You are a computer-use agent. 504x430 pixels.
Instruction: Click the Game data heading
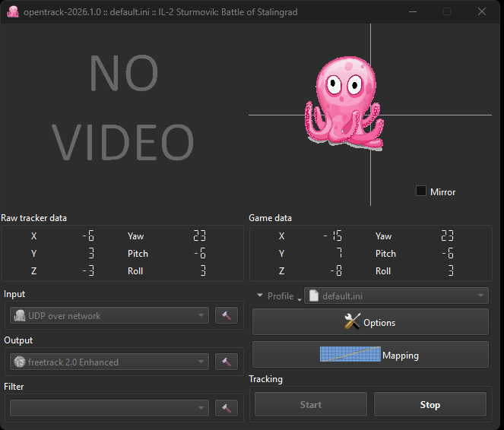[x=270, y=218]
